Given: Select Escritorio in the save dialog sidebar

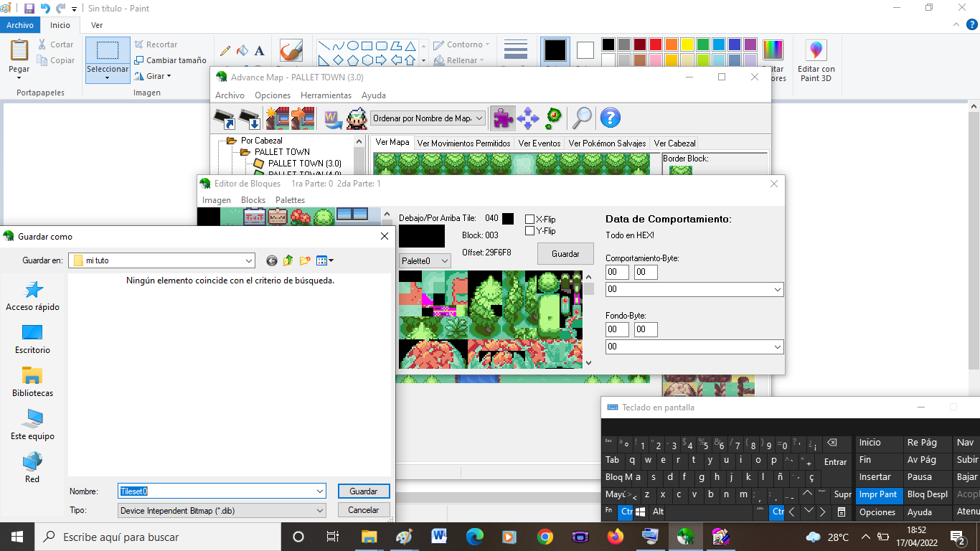Looking at the screenshot, I should [32, 339].
